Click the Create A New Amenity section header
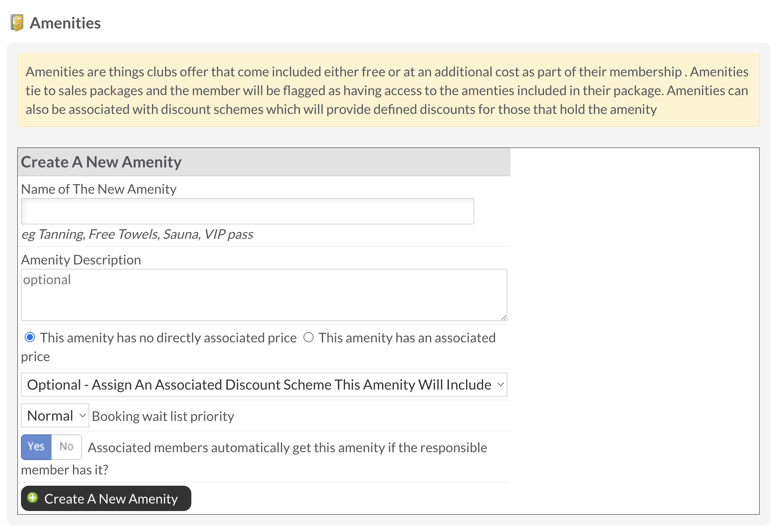 (264, 162)
